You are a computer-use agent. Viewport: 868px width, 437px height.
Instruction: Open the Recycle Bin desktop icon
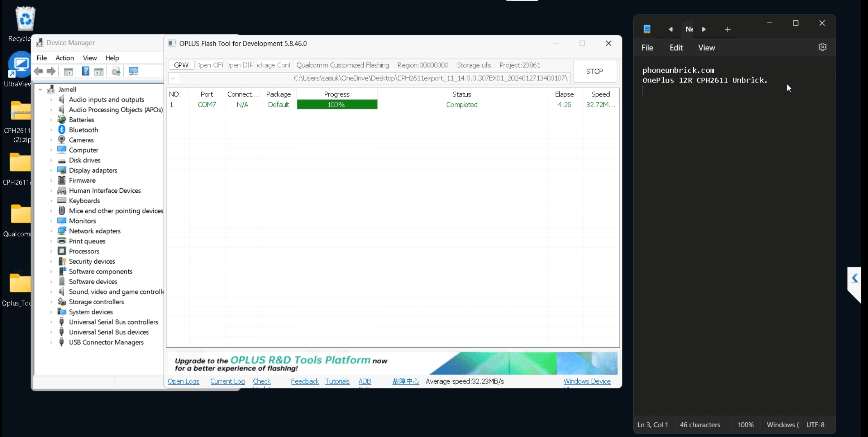25,19
